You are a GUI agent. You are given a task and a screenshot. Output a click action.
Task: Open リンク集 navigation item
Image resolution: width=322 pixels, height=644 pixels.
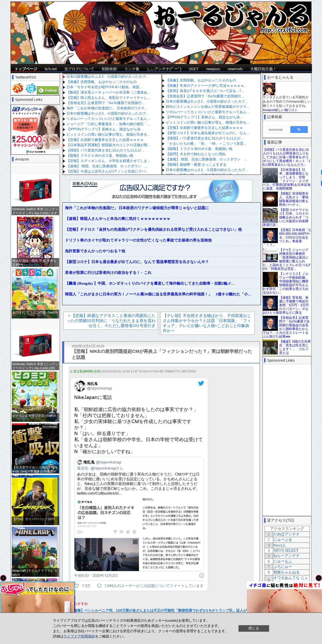(132, 69)
